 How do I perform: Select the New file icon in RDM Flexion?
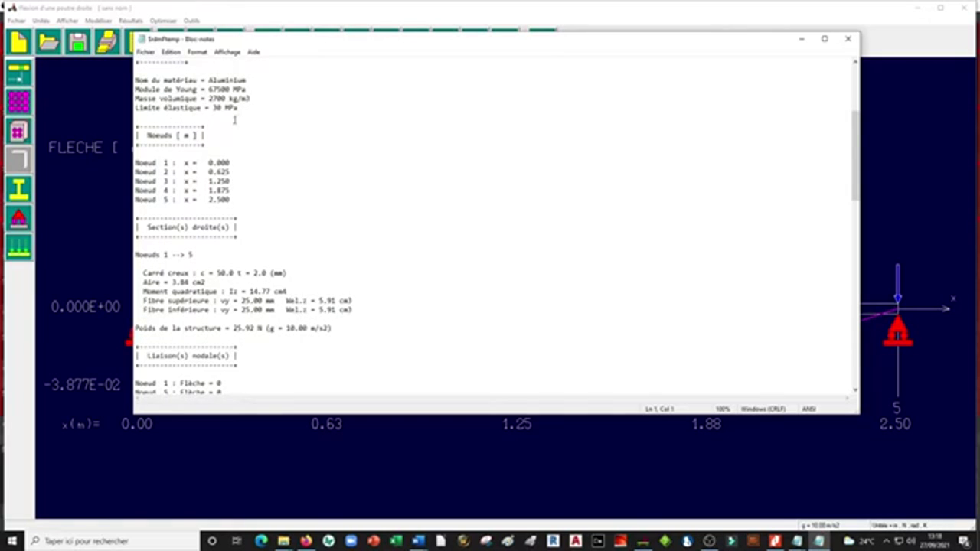pos(18,42)
